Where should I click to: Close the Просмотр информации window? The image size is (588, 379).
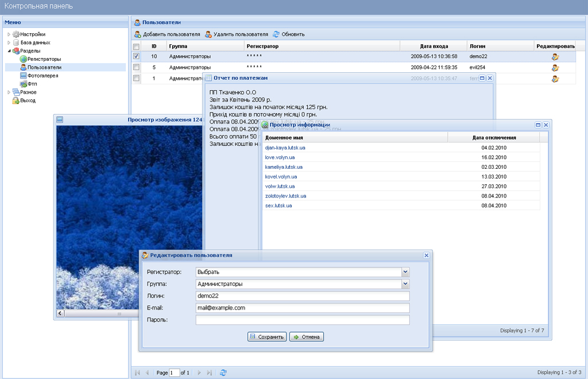click(x=546, y=125)
